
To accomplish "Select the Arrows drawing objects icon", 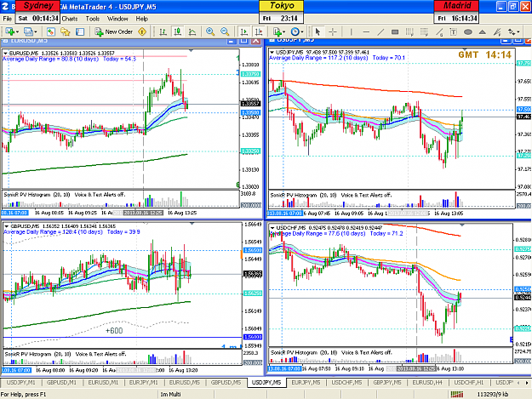I will point(512,31).
